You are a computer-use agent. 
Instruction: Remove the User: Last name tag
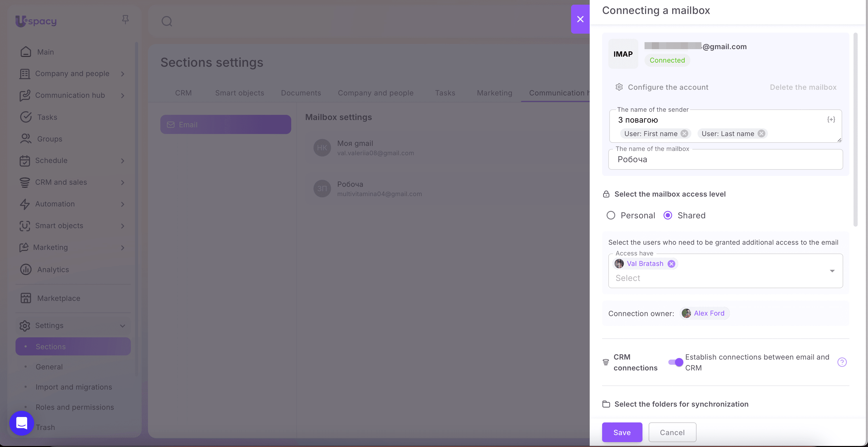coord(761,134)
